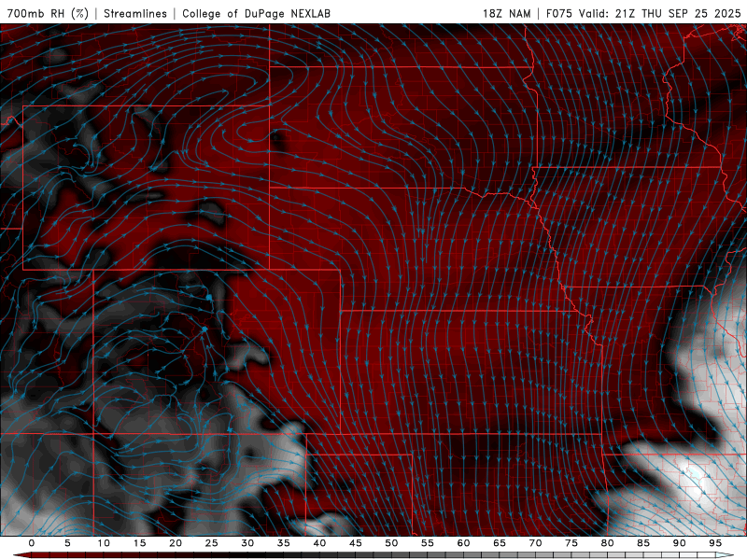This screenshot has width=747, height=560.
Task: Click the '95' label on the color scale
Action: pos(714,543)
